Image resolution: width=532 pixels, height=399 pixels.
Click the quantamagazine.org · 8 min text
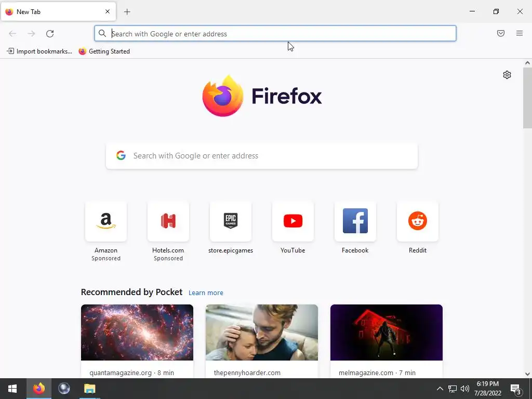(131, 373)
